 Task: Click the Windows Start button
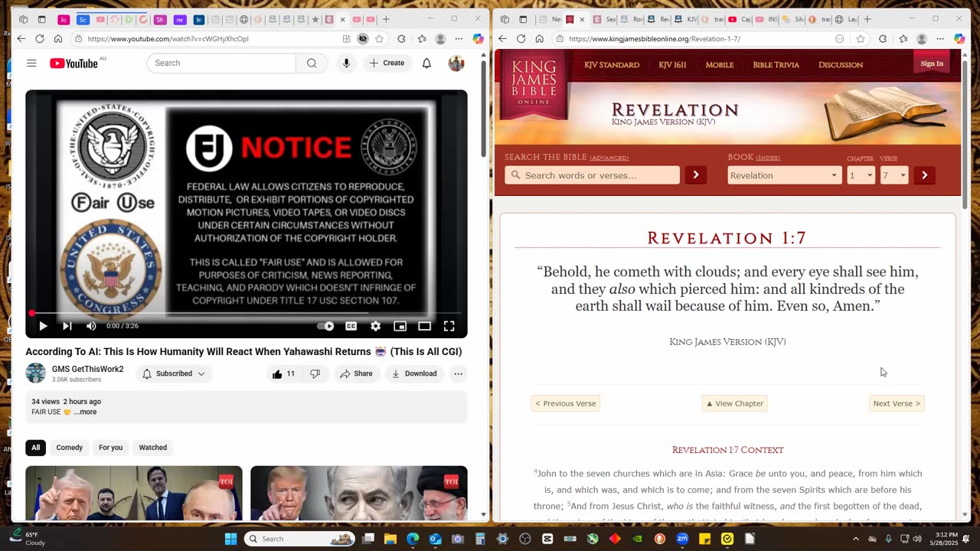[x=230, y=539]
